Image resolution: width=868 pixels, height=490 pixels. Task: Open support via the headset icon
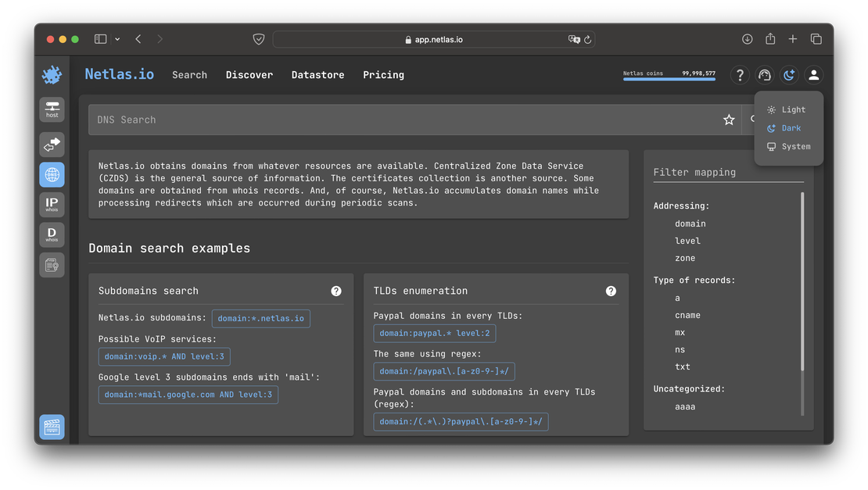tap(764, 74)
